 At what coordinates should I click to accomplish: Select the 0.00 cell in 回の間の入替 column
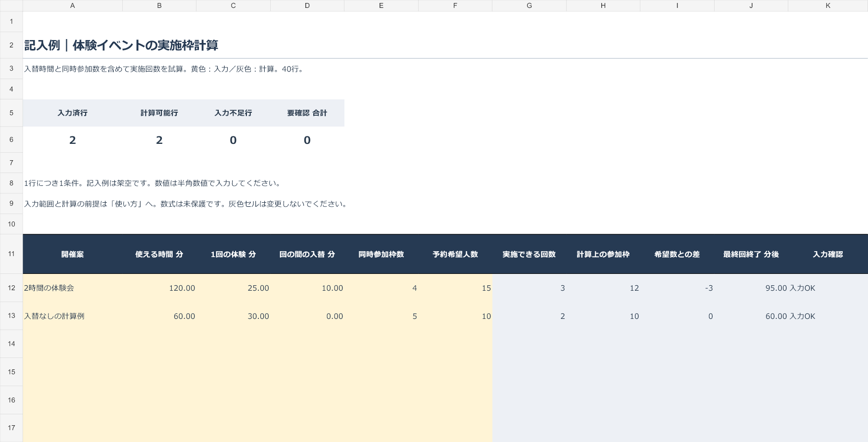307,316
